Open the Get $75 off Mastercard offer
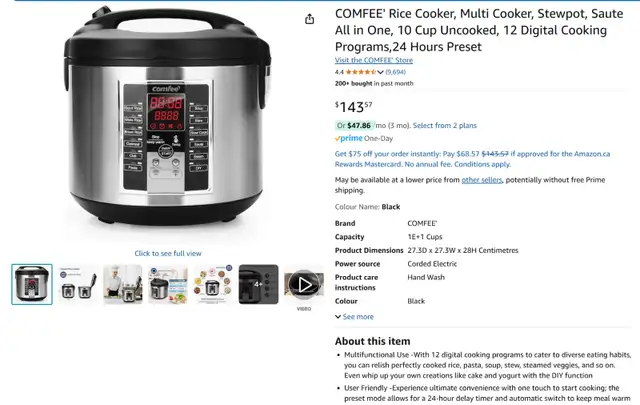This screenshot has height=405, width=640. pyautogui.click(x=472, y=159)
